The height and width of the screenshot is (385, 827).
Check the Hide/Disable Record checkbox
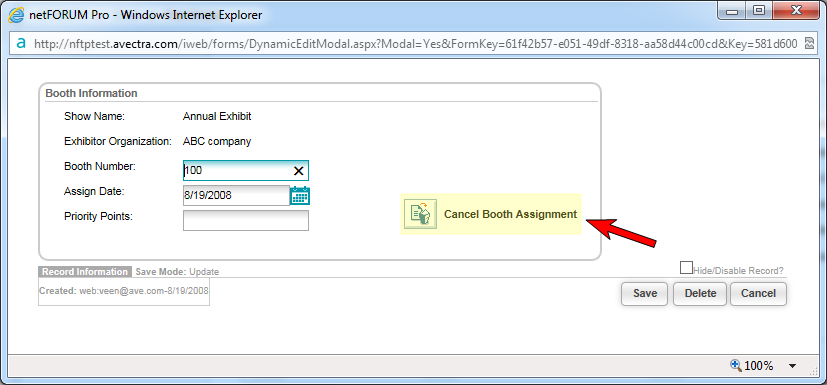pos(686,268)
